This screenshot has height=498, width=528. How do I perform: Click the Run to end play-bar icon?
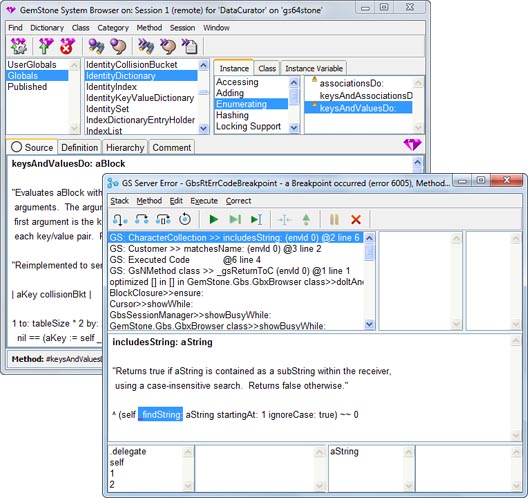click(x=235, y=220)
